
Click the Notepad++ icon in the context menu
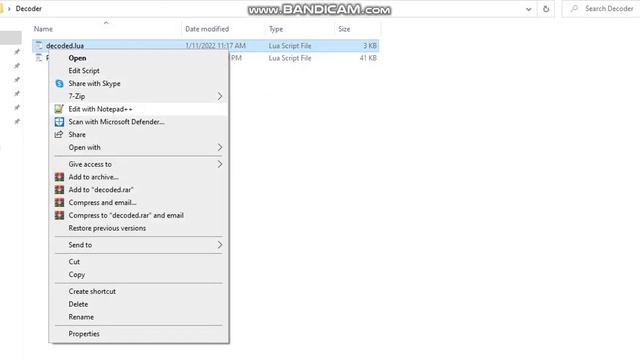(59, 109)
